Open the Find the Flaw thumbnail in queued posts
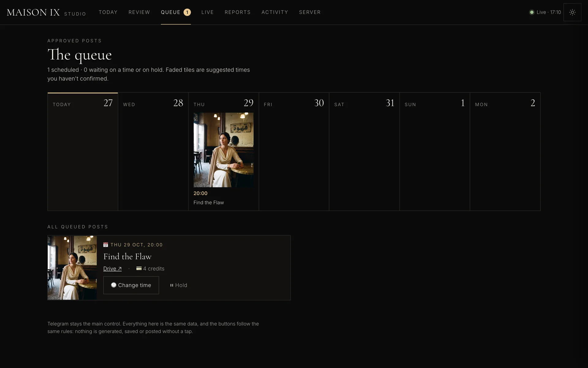 coord(72,268)
